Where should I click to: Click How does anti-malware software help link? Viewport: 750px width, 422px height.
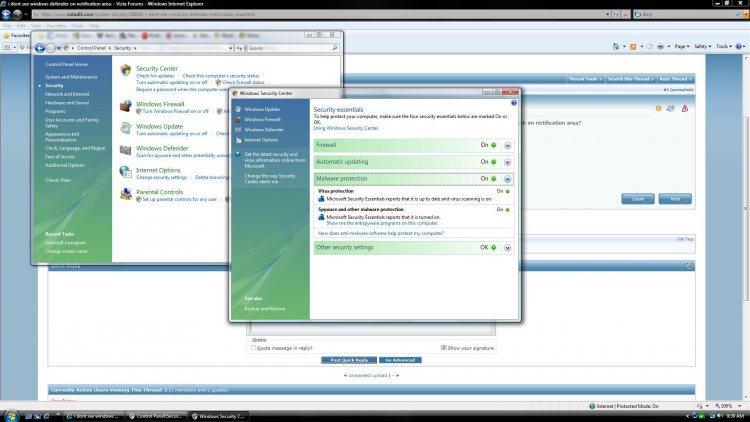coord(381,233)
